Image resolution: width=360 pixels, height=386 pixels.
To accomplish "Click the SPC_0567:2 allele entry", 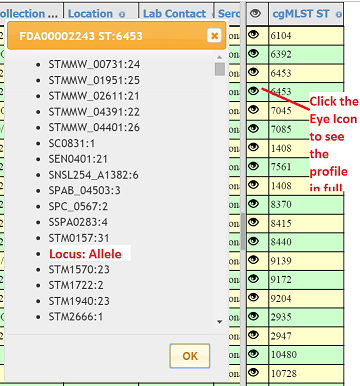I will 78,206.
